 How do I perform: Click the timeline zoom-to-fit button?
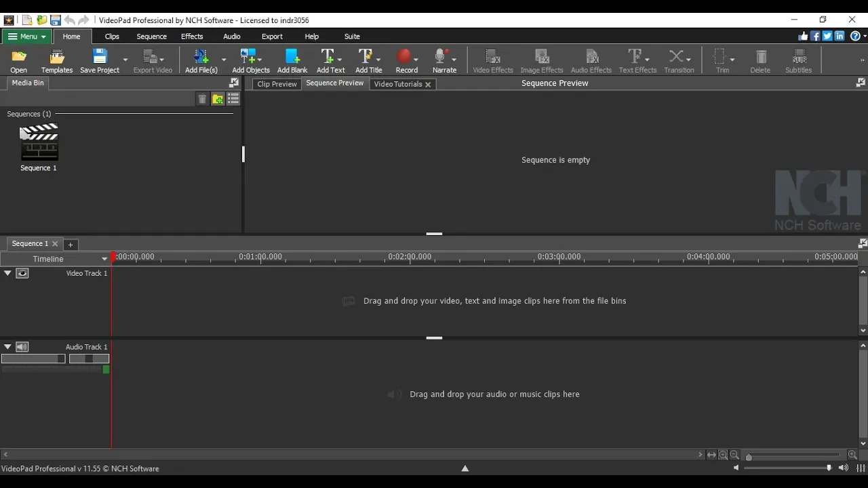(711, 455)
